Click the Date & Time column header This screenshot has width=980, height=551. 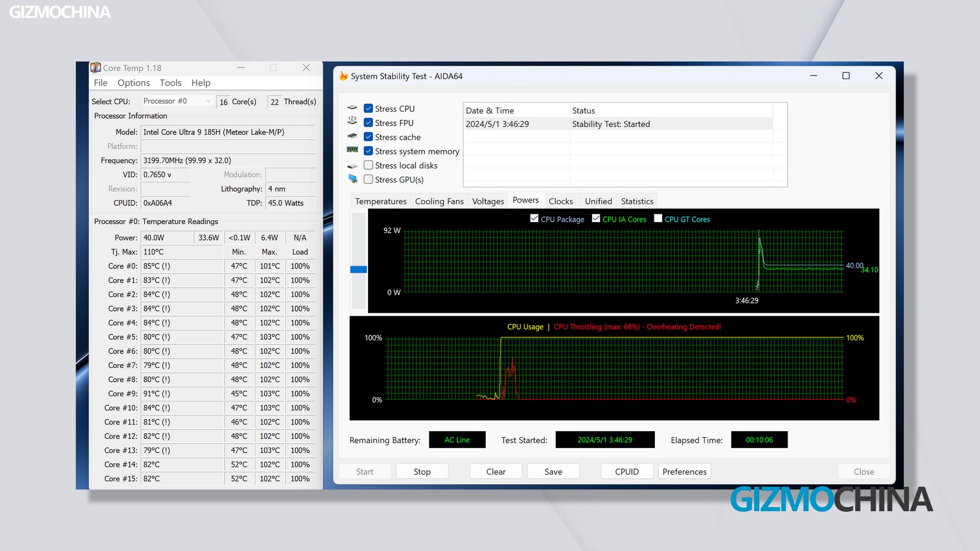(x=517, y=110)
